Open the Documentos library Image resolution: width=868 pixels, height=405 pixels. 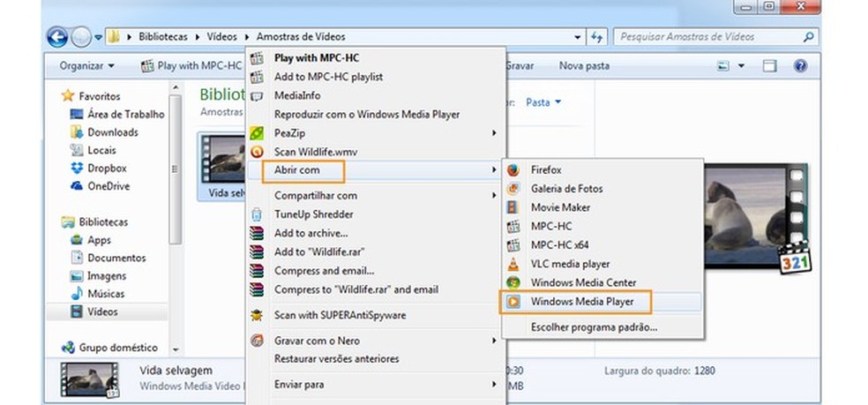tap(108, 259)
